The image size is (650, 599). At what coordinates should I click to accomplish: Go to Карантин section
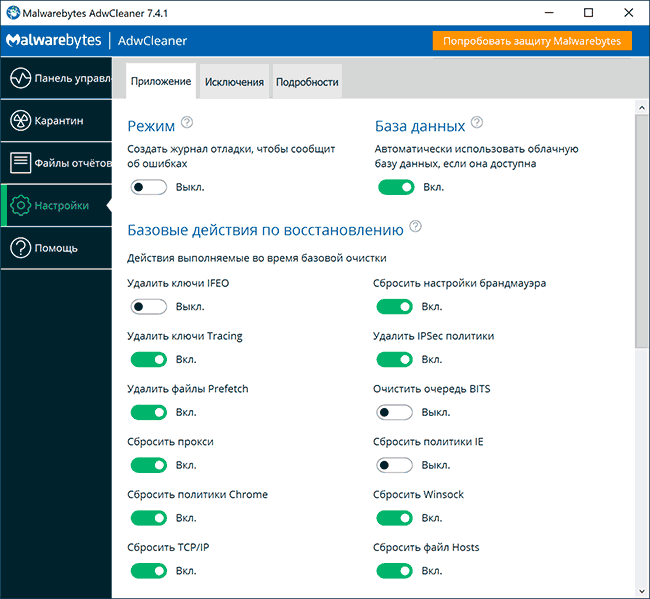click(56, 121)
